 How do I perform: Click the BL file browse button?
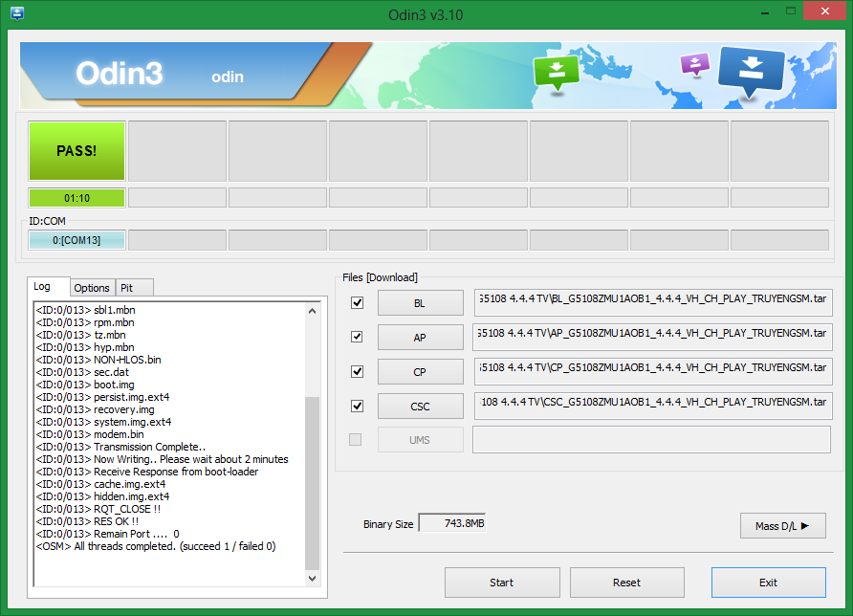pyautogui.click(x=421, y=303)
